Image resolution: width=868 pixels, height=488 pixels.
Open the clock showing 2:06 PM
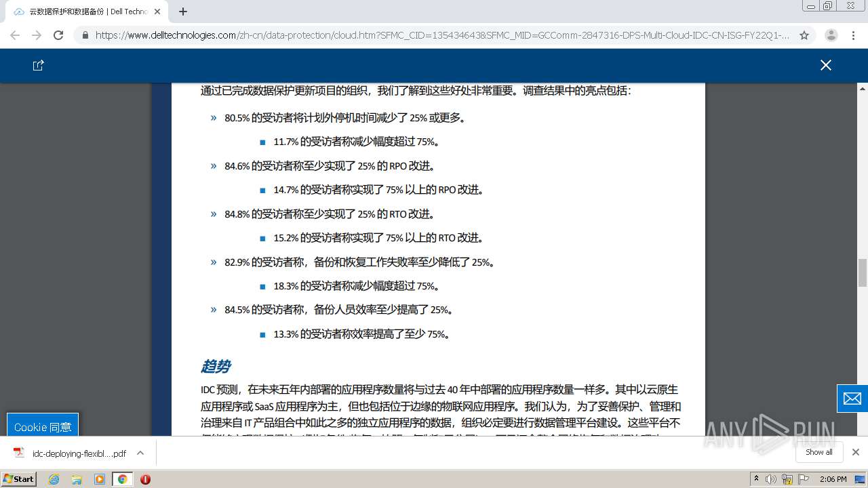click(x=833, y=479)
